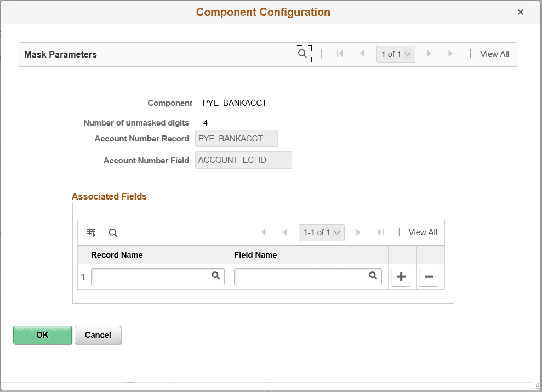Jump to first row using Mask Parameters navigation
Screen dimensions: 542x392
[340, 54]
